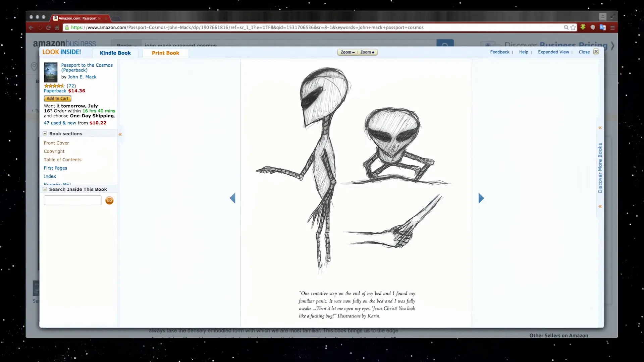Screen dimensions: 644x362
Task: Click the Add to Cart button
Action: (58, 99)
